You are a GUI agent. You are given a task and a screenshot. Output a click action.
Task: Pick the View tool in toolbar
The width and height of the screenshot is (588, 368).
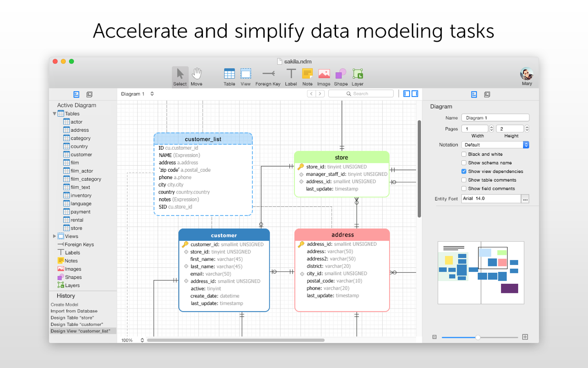[x=246, y=77]
